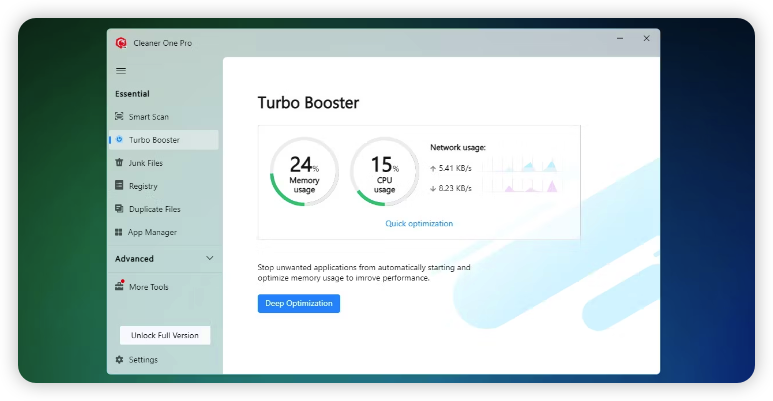Click the Advanced section header
Screen dimensions: 773x401
pyautogui.click(x=134, y=258)
